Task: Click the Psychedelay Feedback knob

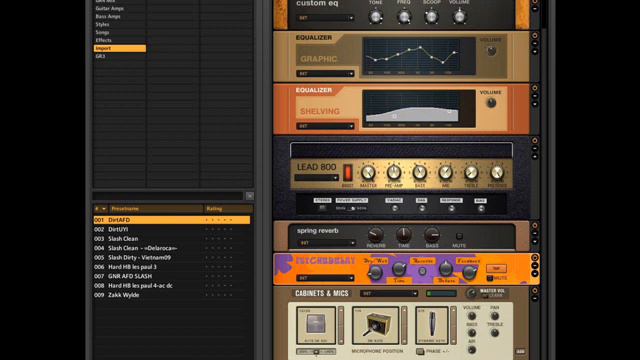Action: [469, 272]
